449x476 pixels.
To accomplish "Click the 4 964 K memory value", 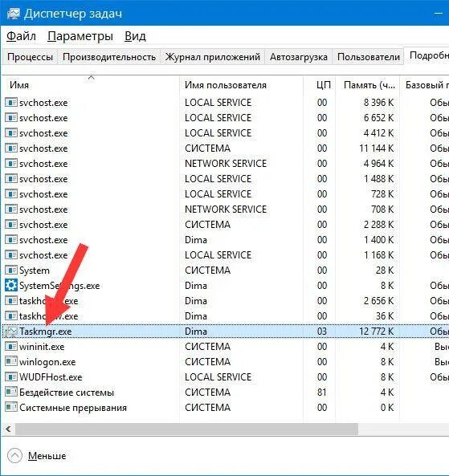I will (378, 163).
